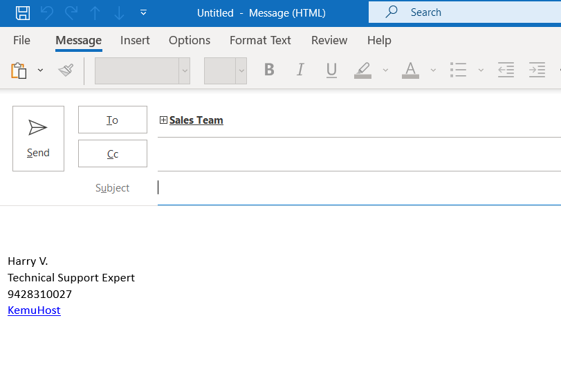
Task: Click inside the font name box
Action: 137,71
